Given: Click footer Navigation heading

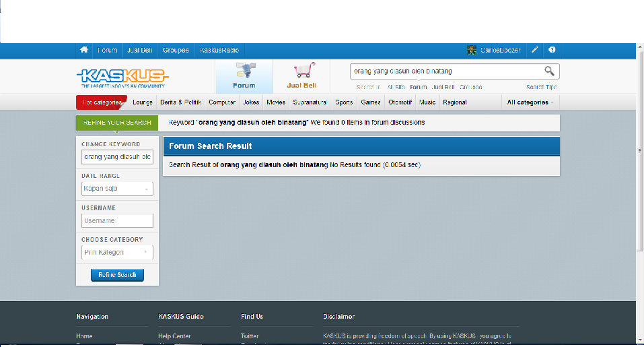Looking at the screenshot, I should pyautogui.click(x=92, y=317).
